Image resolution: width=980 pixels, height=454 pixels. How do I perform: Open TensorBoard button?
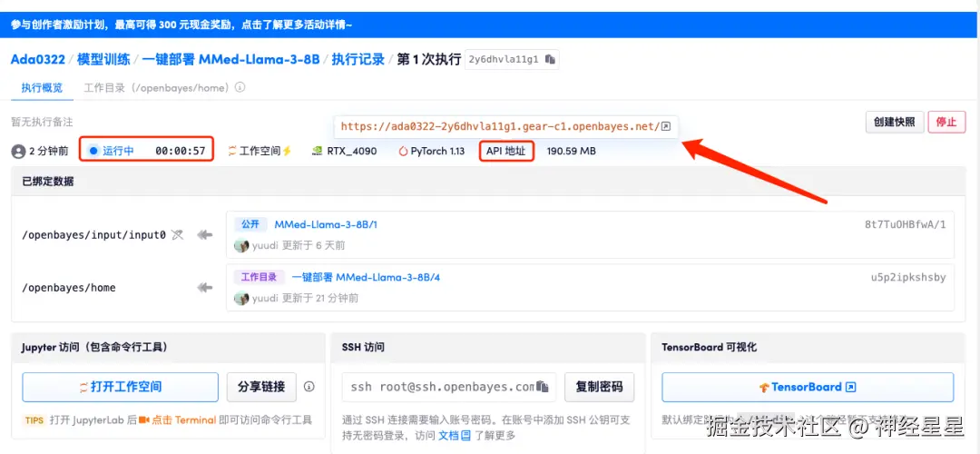pyautogui.click(x=808, y=387)
